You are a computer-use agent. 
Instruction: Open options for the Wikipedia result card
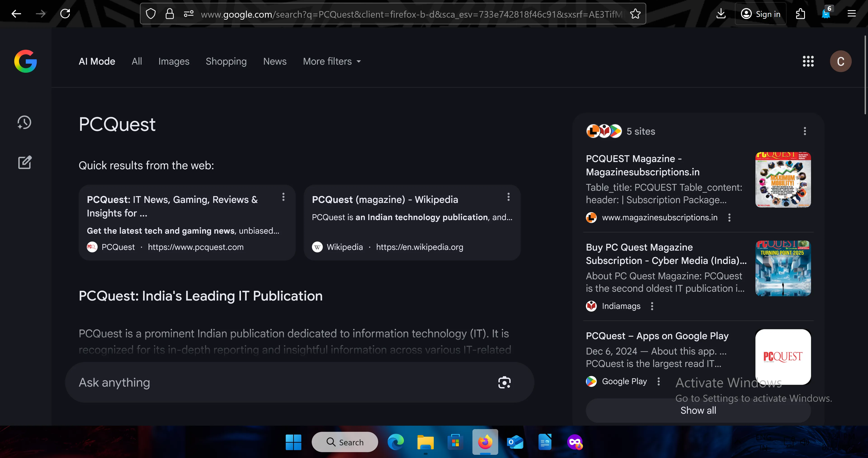[508, 197]
